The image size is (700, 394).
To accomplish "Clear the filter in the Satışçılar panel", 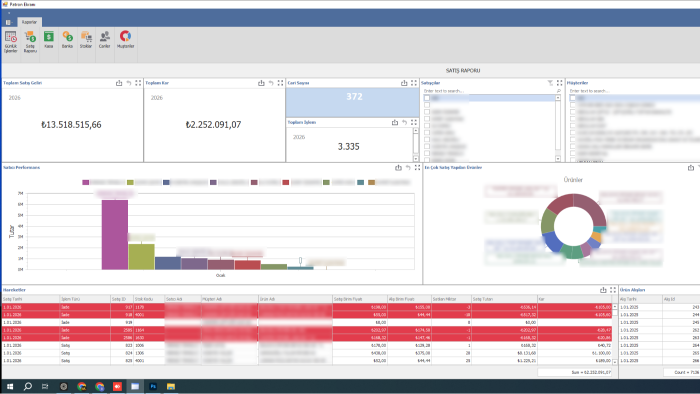I will tap(550, 83).
